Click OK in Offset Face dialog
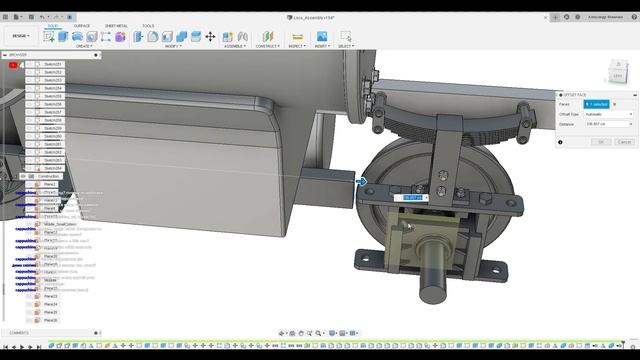Image resolution: width=640 pixels, height=360 pixels. click(601, 142)
